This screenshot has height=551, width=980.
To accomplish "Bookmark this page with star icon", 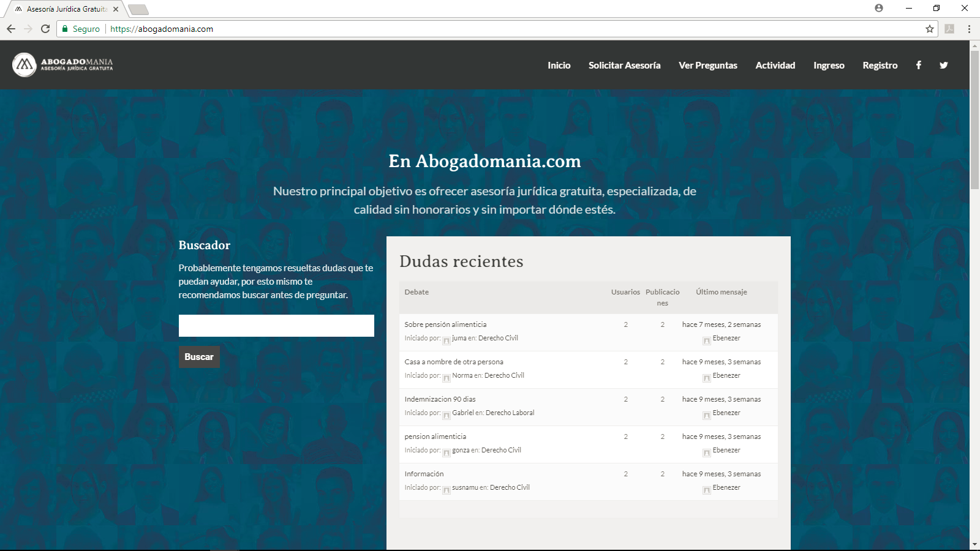I will [x=929, y=29].
